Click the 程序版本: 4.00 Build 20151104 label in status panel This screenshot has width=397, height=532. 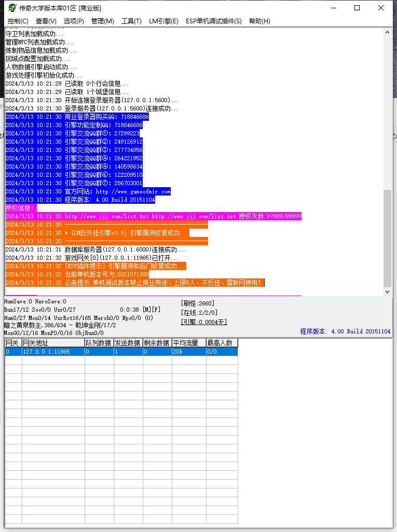pos(345,331)
